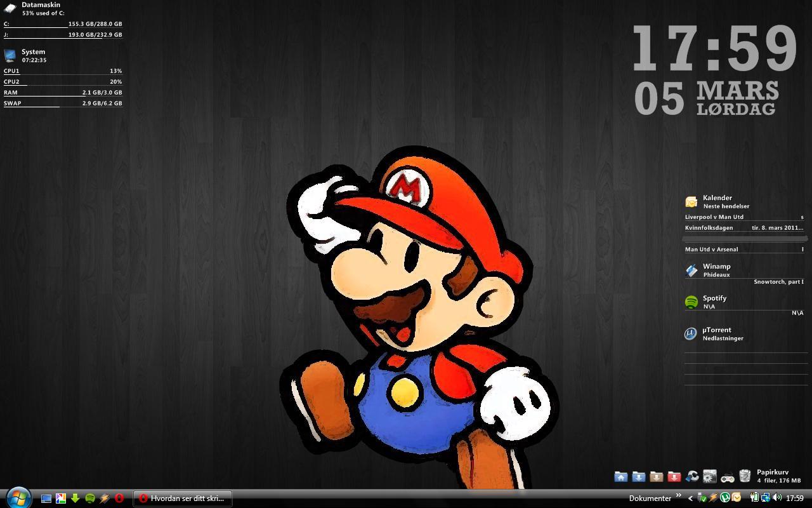Open the gear settings dock icon
The height and width of the screenshot is (508, 812).
(710, 476)
